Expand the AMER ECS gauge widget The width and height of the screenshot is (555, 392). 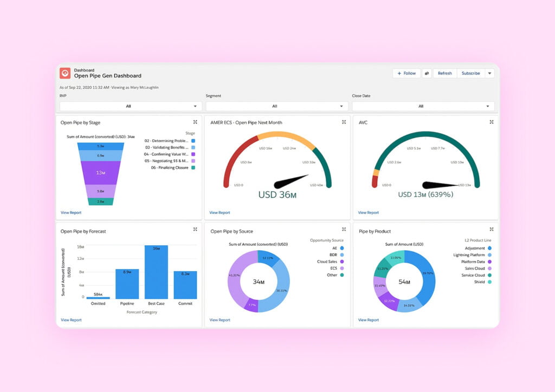[344, 122]
